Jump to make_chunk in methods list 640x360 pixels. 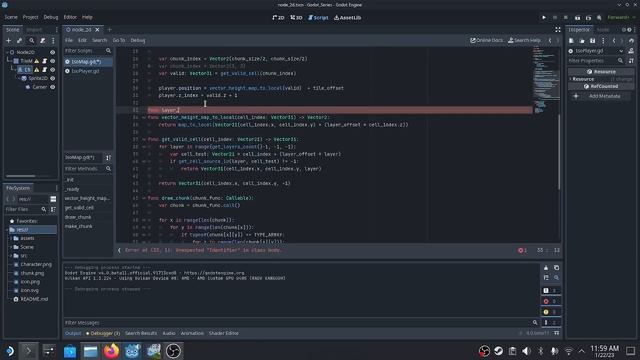[x=78, y=227]
